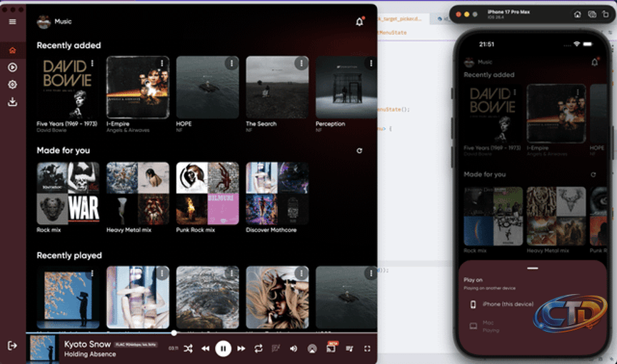This screenshot has height=364, width=617.
Task: Click the logout icon at sidebar bottom
Action: tap(13, 345)
